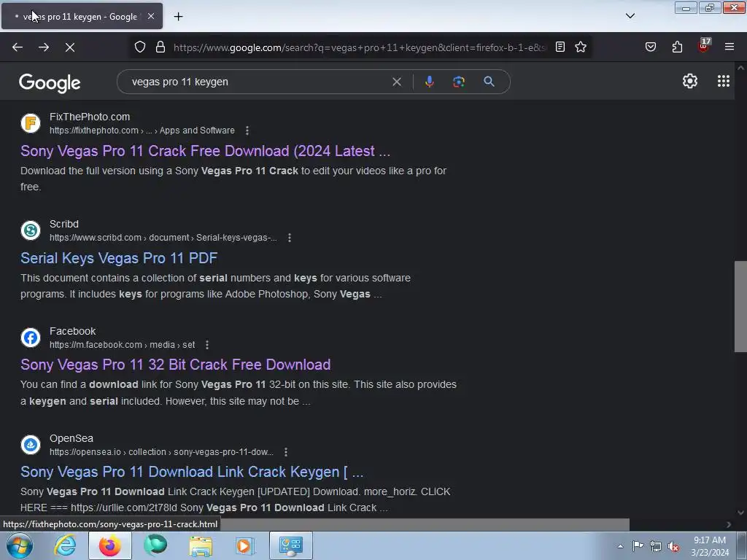747x560 pixels.
Task: Open the control panel taskbar app
Action: point(291,545)
